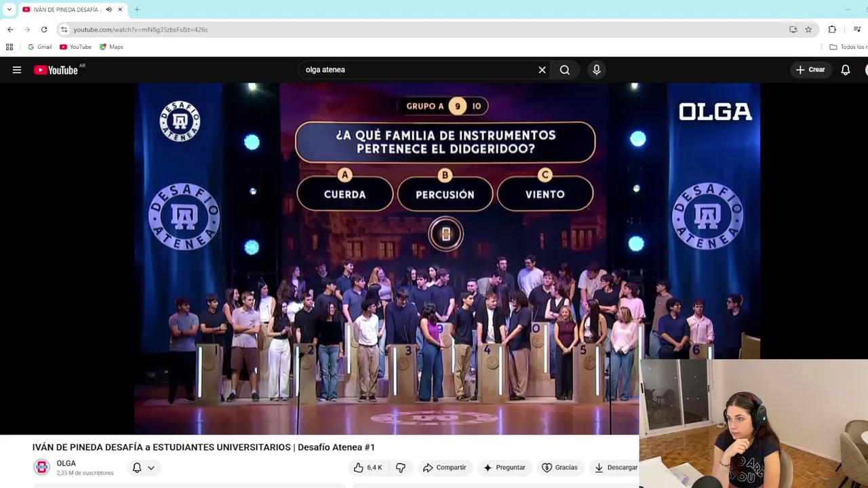Viewport: 868px width, 488px height.
Task: Open the YouTube bookmark
Action: [x=75, y=47]
